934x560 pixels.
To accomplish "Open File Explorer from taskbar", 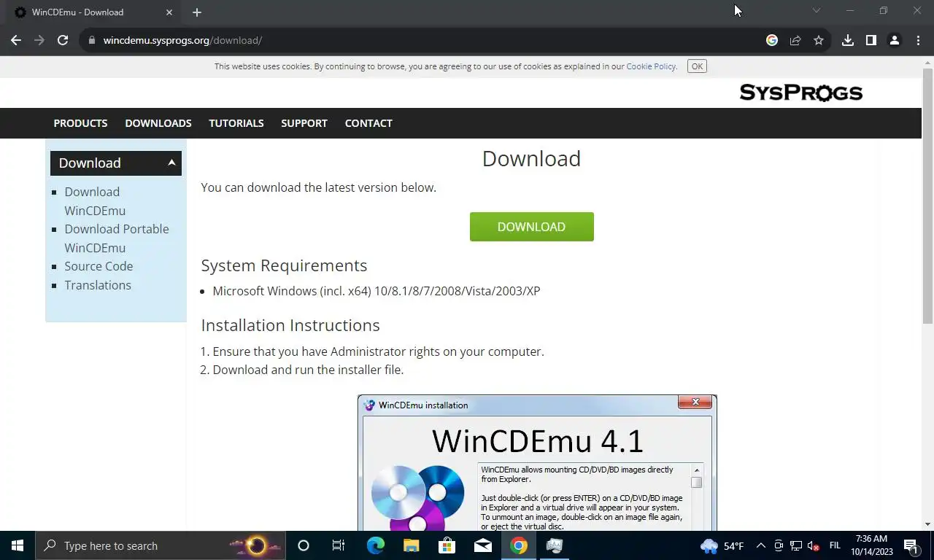I will coord(411,545).
